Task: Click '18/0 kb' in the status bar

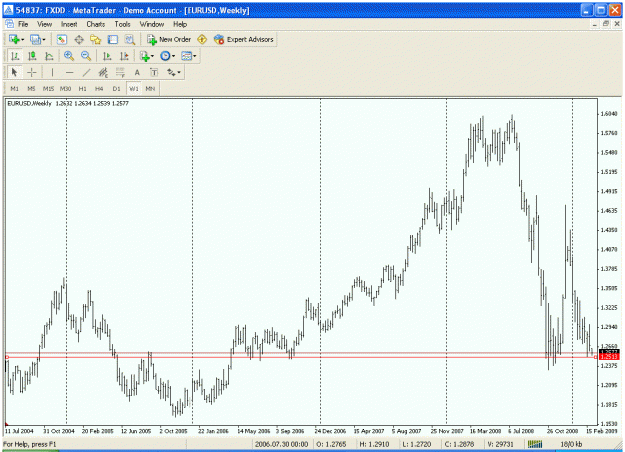Action: click(571, 444)
